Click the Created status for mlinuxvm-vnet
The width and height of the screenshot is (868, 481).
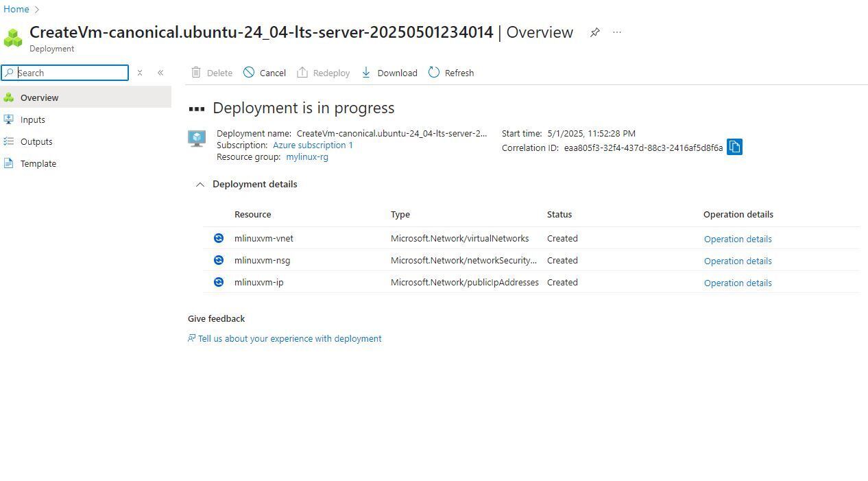coord(562,238)
